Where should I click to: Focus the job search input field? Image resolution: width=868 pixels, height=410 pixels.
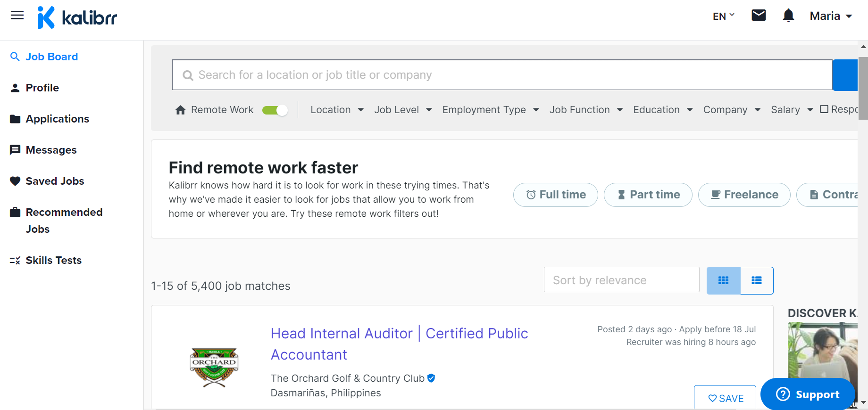coord(502,75)
